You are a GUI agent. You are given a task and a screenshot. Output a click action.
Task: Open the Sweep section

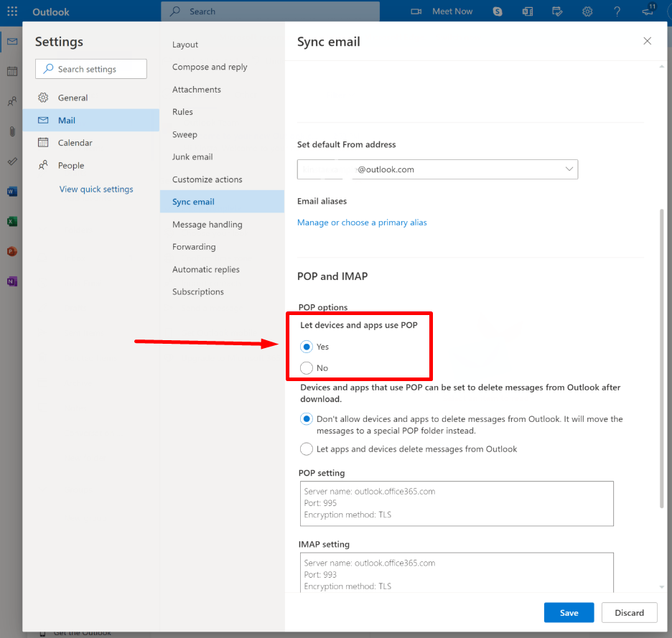coord(222,134)
